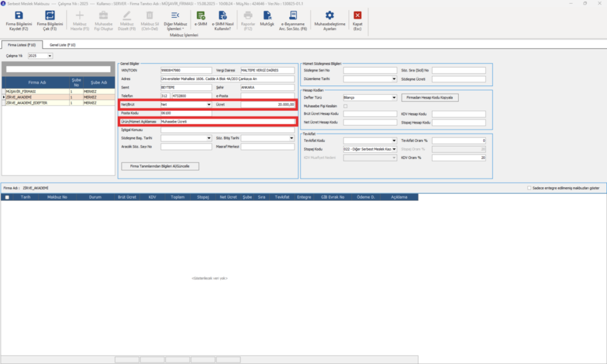
Task: Click Firma Tanımlarından Bilgileri Al/Güncelle button
Action: pos(160,166)
